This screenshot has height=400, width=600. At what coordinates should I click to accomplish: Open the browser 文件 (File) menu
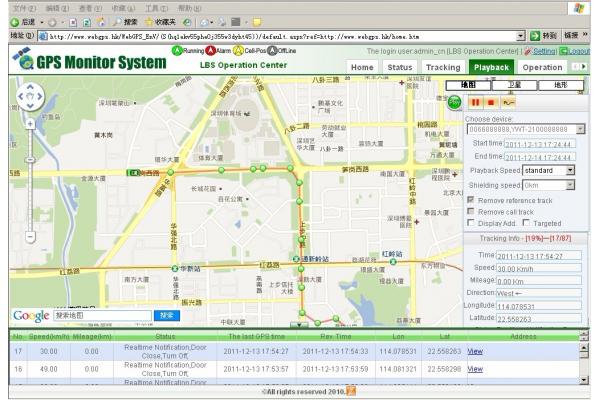coord(24,8)
